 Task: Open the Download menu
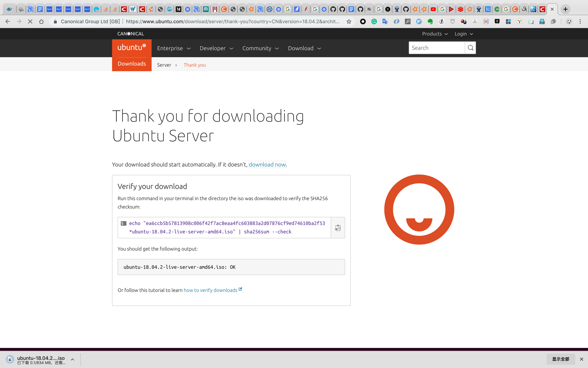[304, 48]
